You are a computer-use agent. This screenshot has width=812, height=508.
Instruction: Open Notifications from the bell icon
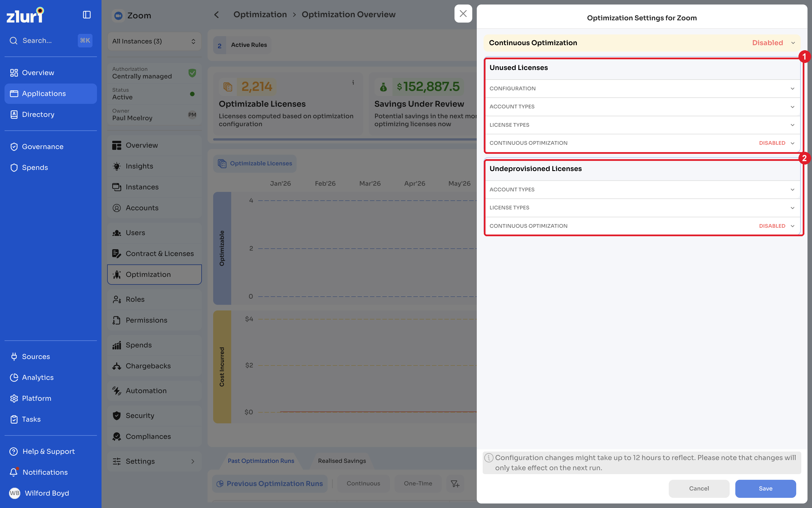click(14, 472)
